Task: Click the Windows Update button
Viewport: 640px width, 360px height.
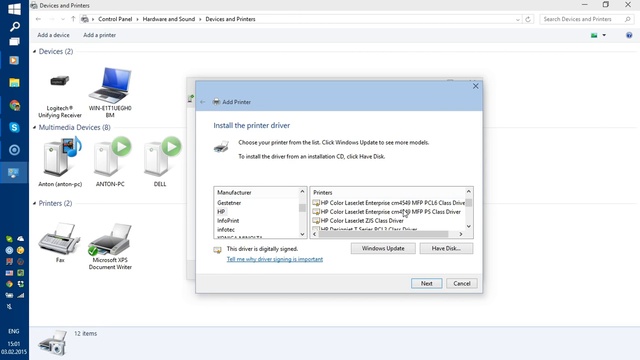Action: [383, 248]
